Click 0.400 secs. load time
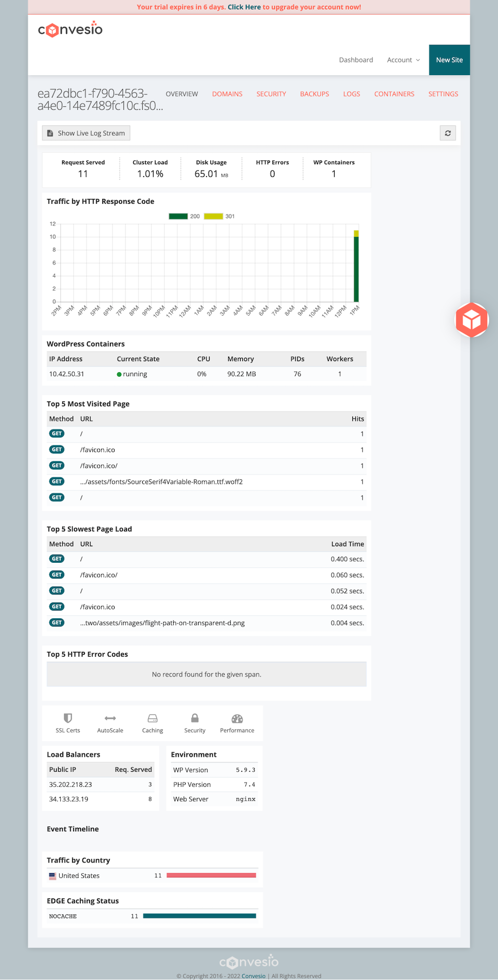Viewport: 498px width, 980px height. [348, 559]
